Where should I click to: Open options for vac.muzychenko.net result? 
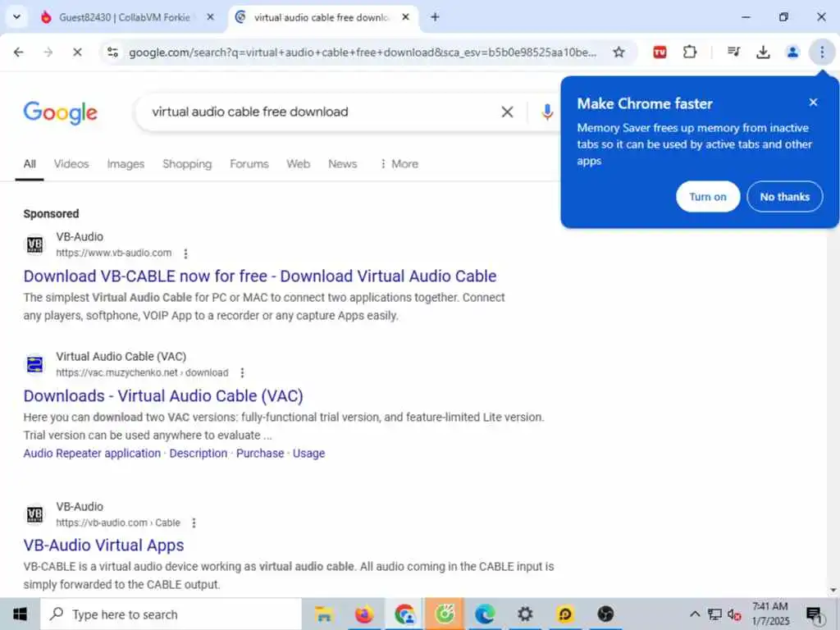tap(242, 372)
